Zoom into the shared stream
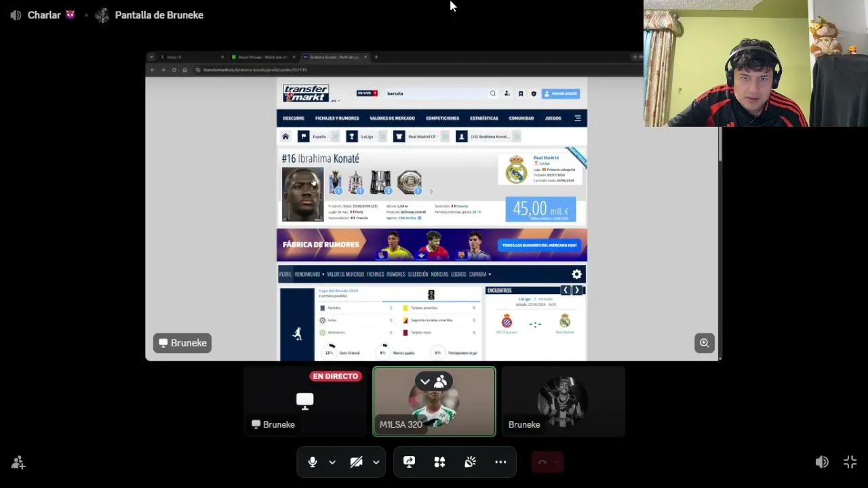 pos(705,343)
